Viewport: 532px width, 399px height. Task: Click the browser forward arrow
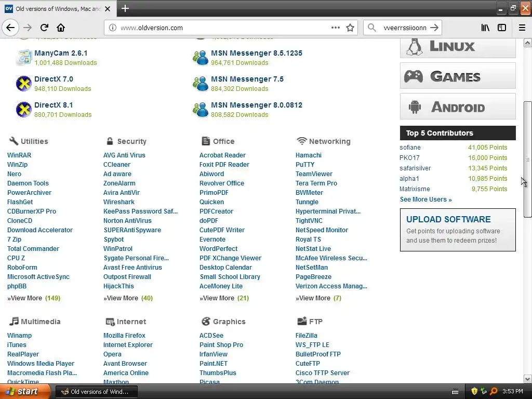tap(28, 28)
